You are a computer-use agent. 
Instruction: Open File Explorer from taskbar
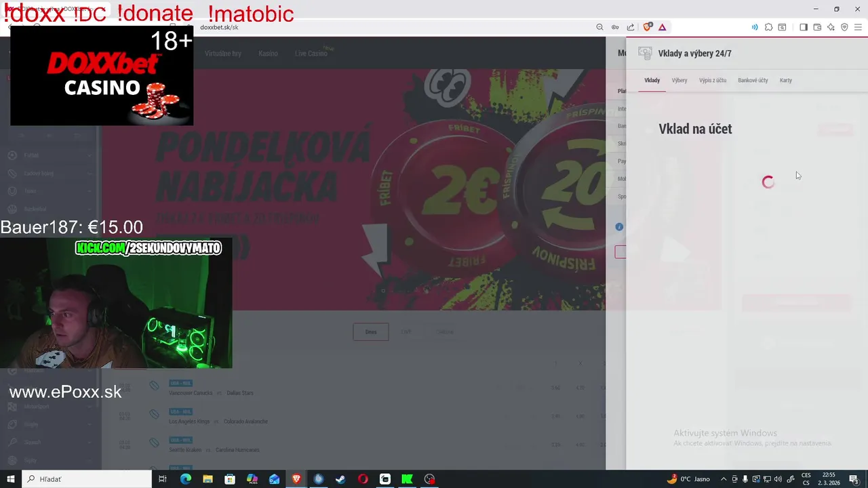pos(208,479)
